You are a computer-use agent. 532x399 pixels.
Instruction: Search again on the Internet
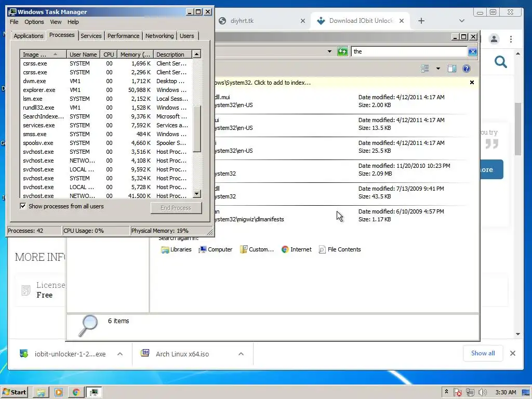pyautogui.click(x=297, y=249)
